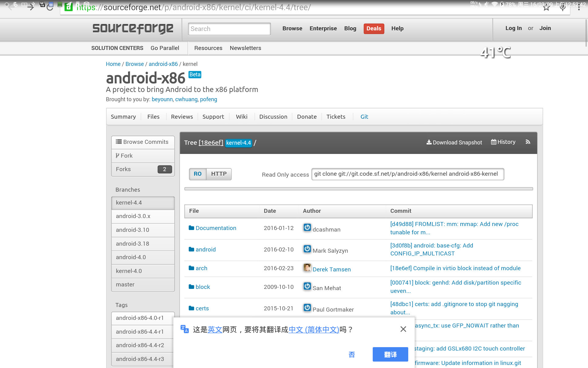This screenshot has width=588, height=368.
Task: Click San Mehat's author avatar icon
Action: pyautogui.click(x=307, y=286)
